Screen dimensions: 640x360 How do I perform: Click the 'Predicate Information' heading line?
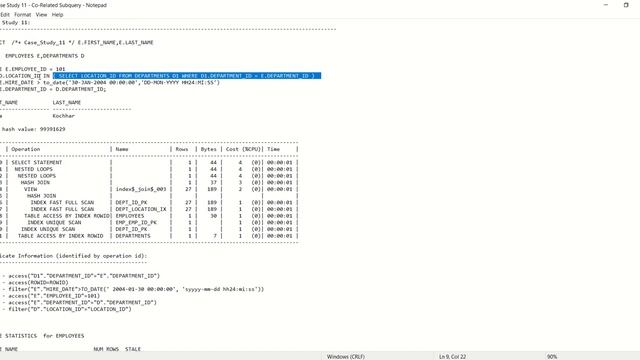pos(73,256)
